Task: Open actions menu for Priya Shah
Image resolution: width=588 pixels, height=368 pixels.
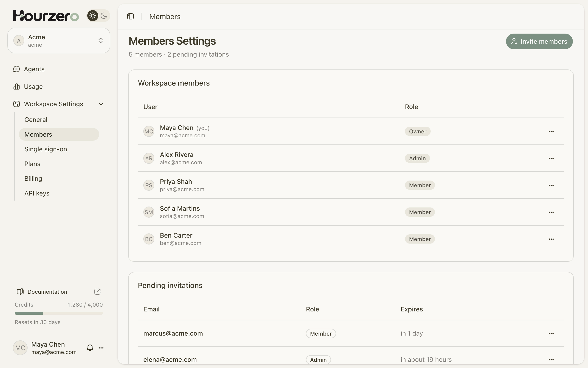Action: pos(551,185)
